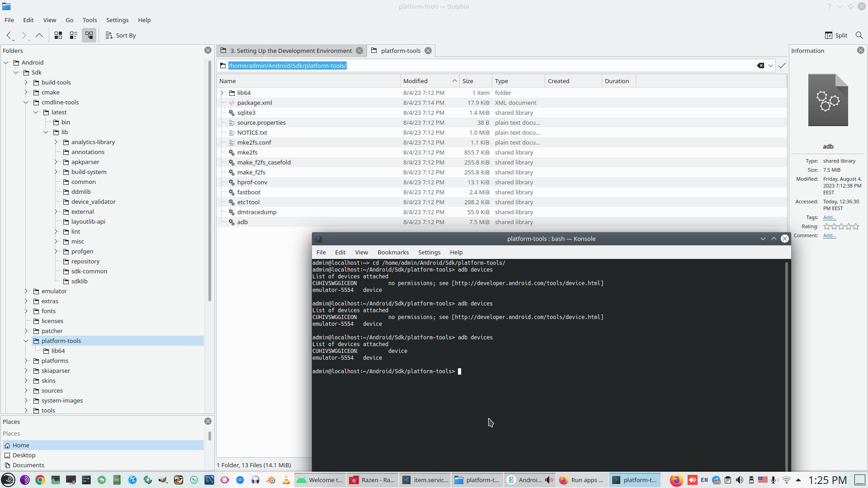Clear the location bar text
This screenshot has width=868, height=488.
tap(760, 66)
